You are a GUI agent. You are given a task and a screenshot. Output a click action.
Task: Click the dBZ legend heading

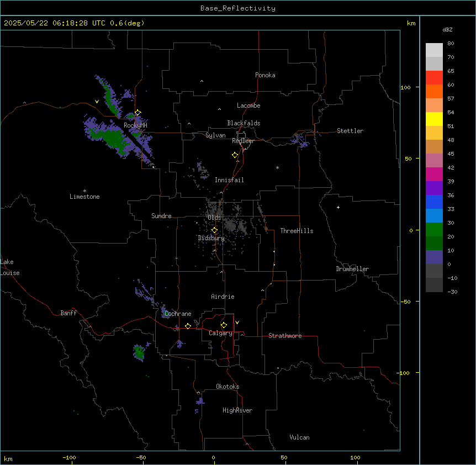447,29
